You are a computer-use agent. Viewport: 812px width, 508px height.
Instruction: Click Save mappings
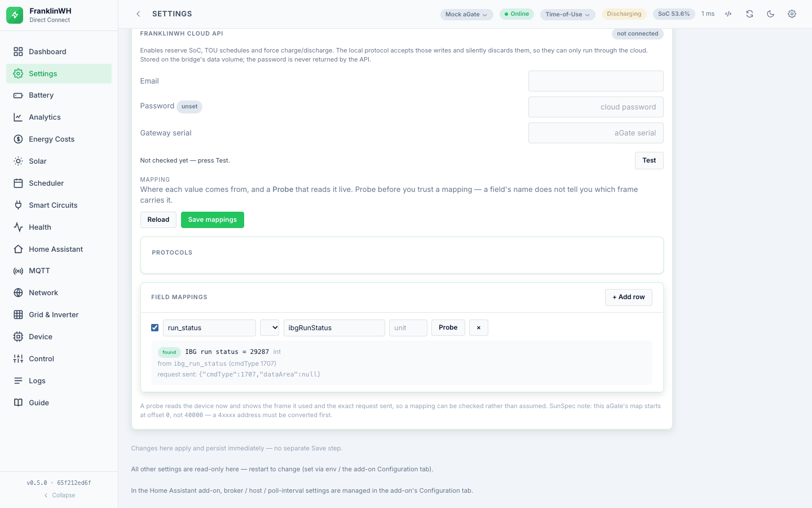(213, 220)
